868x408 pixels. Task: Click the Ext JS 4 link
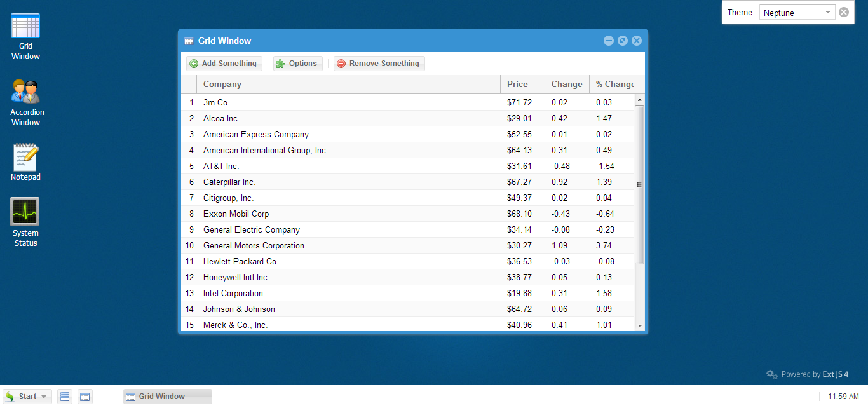[x=835, y=374]
